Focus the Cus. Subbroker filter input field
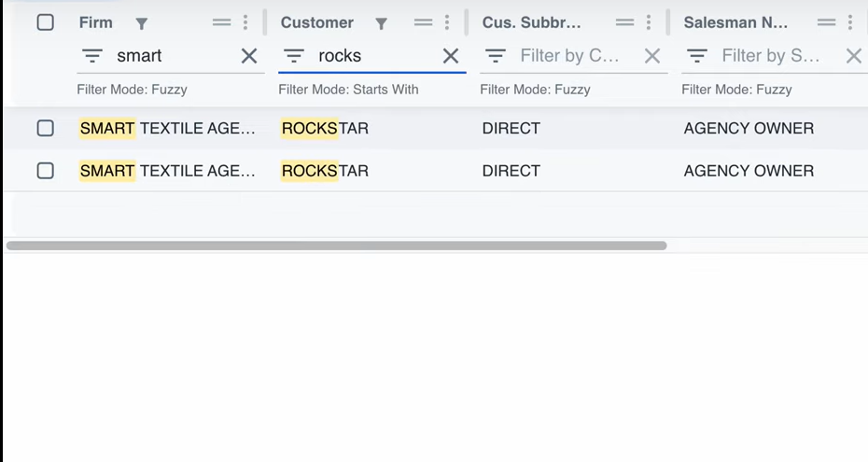The width and height of the screenshot is (868, 462). click(x=569, y=56)
